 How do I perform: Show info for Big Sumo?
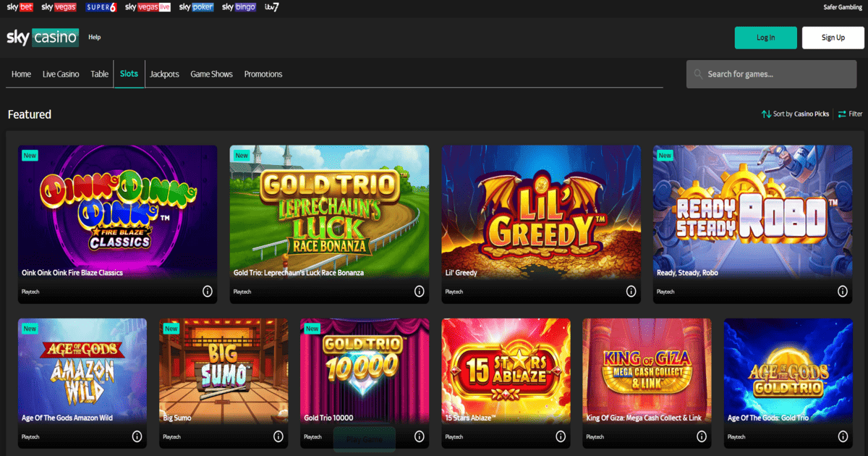[x=278, y=436]
